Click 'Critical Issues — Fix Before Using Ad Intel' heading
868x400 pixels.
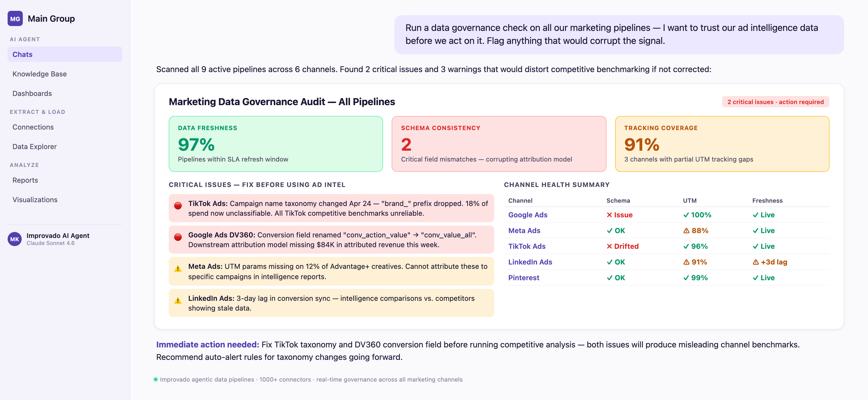(x=257, y=185)
